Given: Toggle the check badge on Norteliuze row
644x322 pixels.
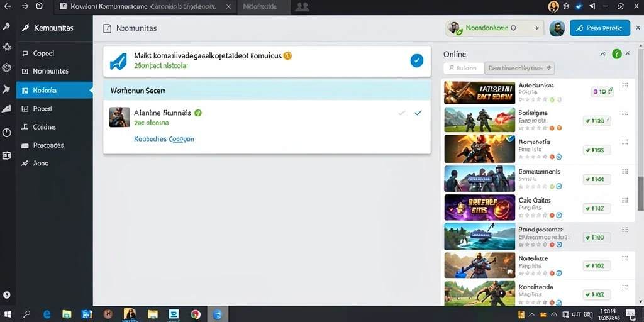Looking at the screenshot, I should point(597,266).
